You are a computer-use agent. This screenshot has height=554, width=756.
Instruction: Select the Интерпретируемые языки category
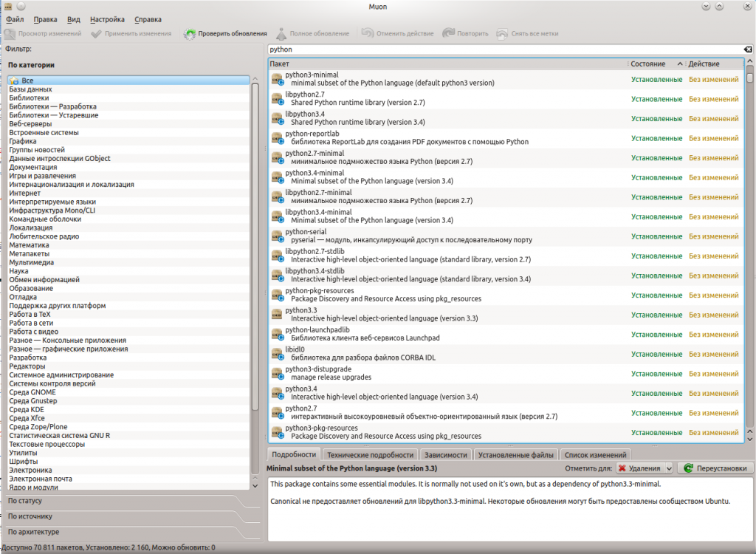tap(128, 202)
